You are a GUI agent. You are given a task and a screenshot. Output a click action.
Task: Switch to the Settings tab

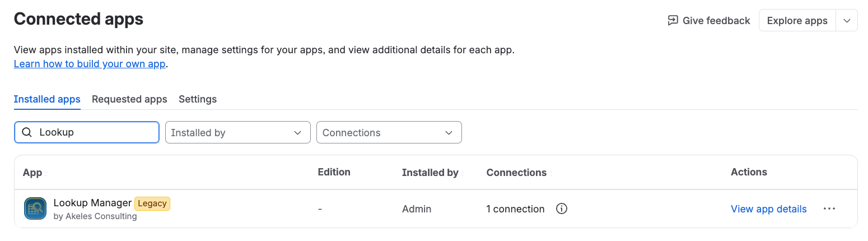(198, 99)
